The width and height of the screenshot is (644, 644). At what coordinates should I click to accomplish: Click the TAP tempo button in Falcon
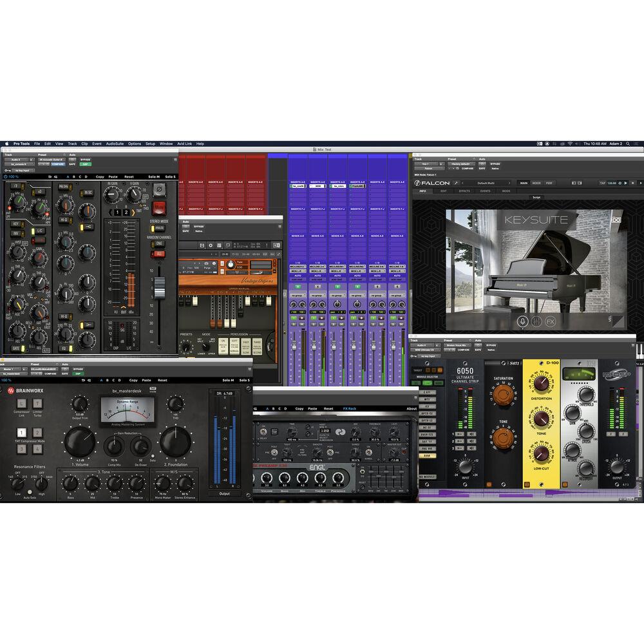tap(603, 183)
